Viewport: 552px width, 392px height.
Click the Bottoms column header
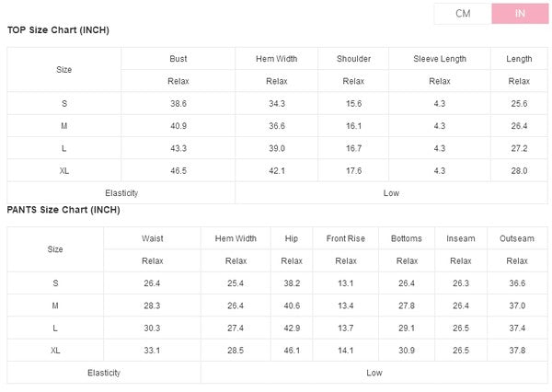coord(406,238)
